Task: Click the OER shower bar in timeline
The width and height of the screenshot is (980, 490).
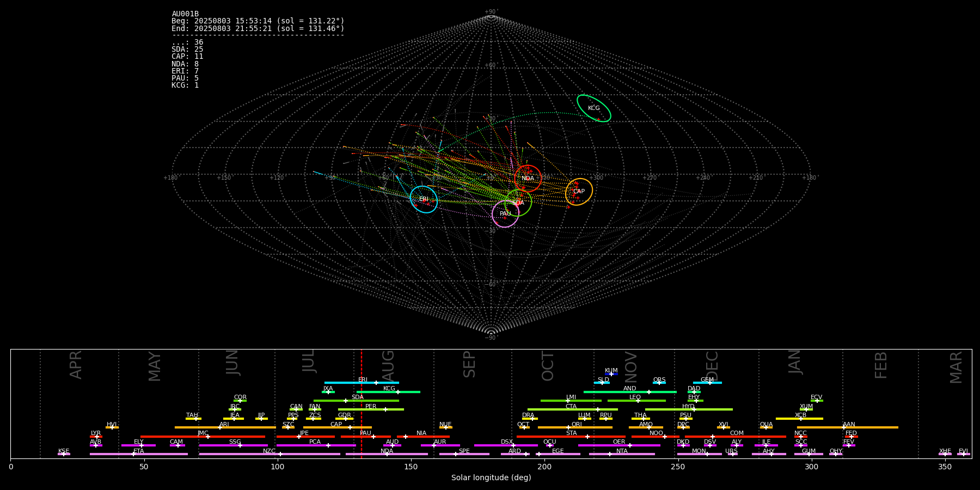Action: coord(619,445)
